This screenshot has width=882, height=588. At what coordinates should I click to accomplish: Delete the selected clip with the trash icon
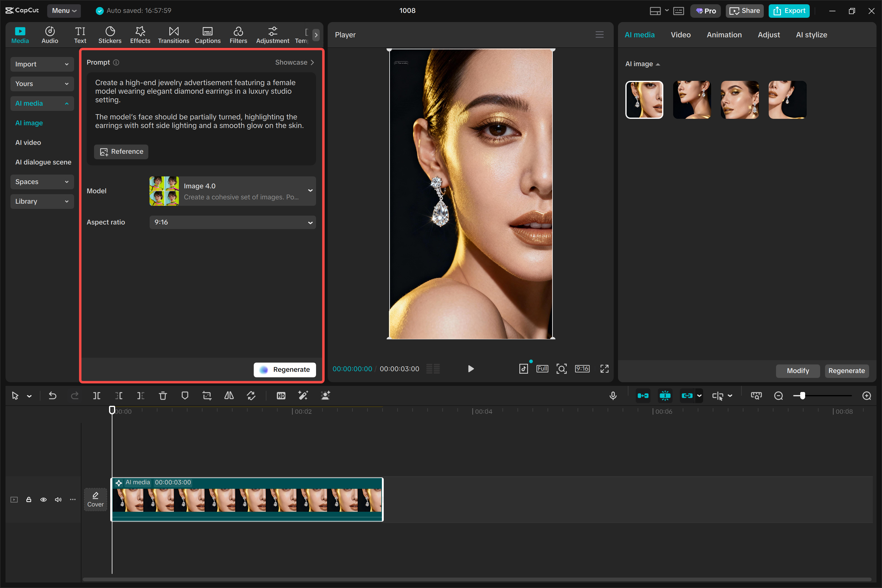pyautogui.click(x=163, y=396)
